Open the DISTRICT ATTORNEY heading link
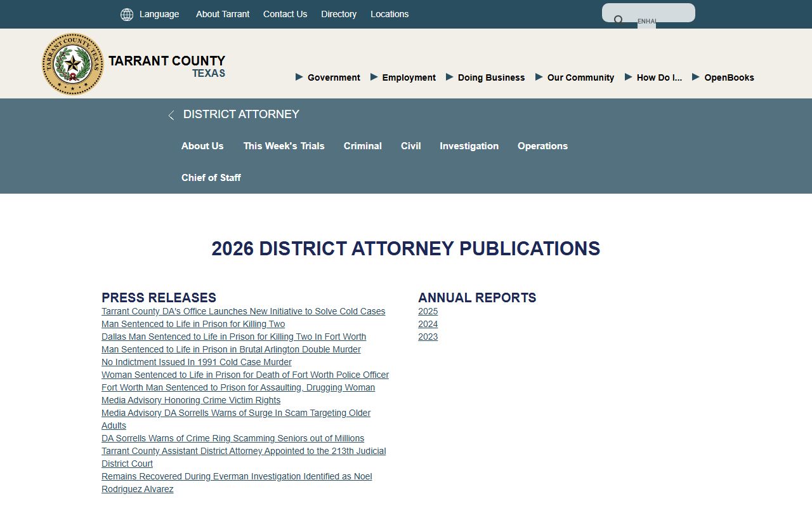Viewport: 812px width, 508px height. click(241, 114)
